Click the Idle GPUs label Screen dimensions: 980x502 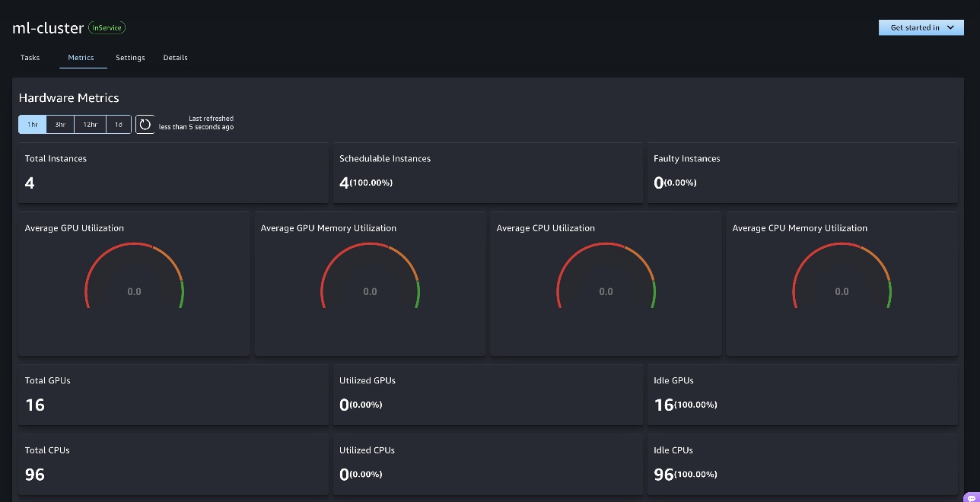[x=674, y=381]
